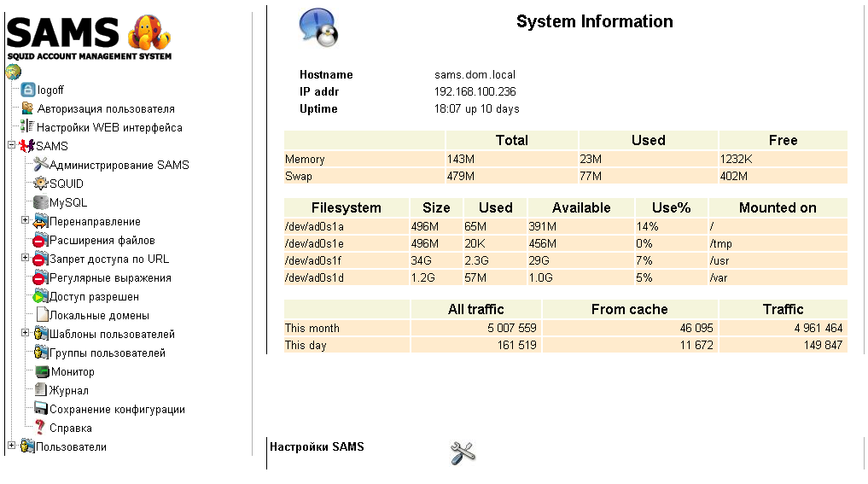
Task: Expand the Шаблоны пользователей tree node
Action: tap(25, 333)
